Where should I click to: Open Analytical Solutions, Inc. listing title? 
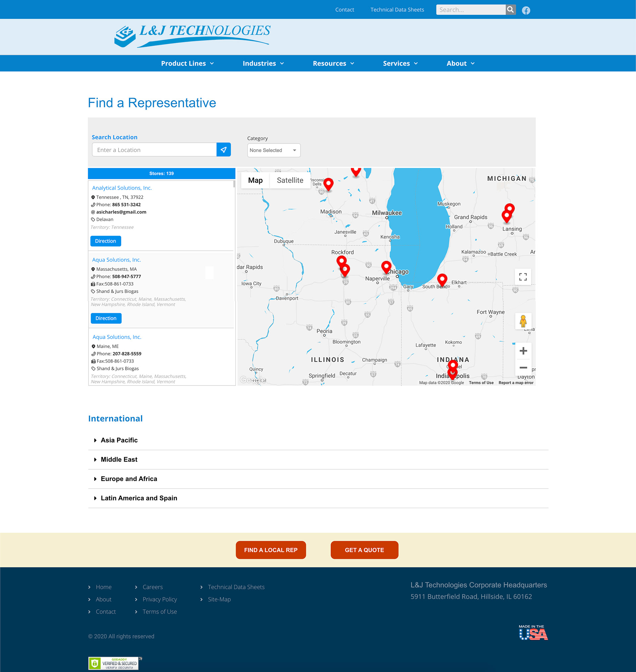click(x=122, y=188)
